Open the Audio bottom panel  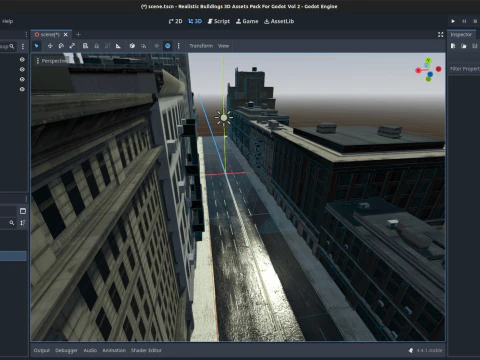(x=90, y=350)
